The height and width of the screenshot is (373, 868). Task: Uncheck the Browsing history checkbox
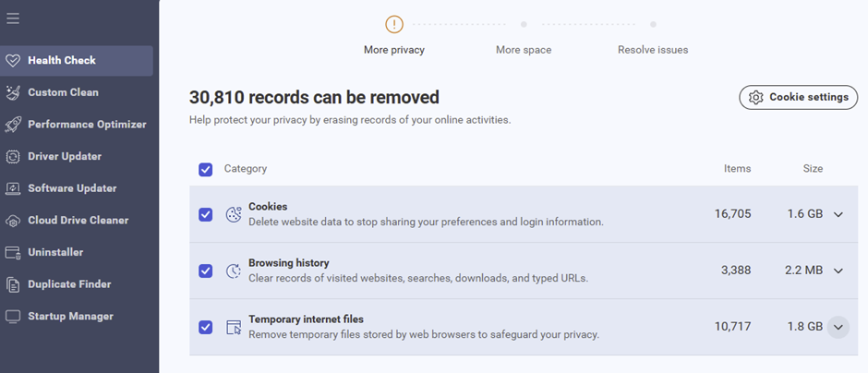click(206, 271)
